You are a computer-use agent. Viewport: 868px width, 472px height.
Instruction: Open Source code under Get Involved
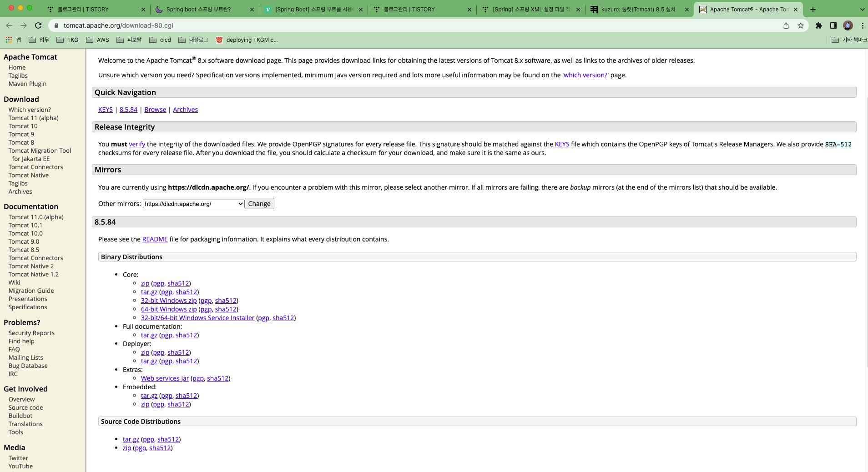(26, 407)
